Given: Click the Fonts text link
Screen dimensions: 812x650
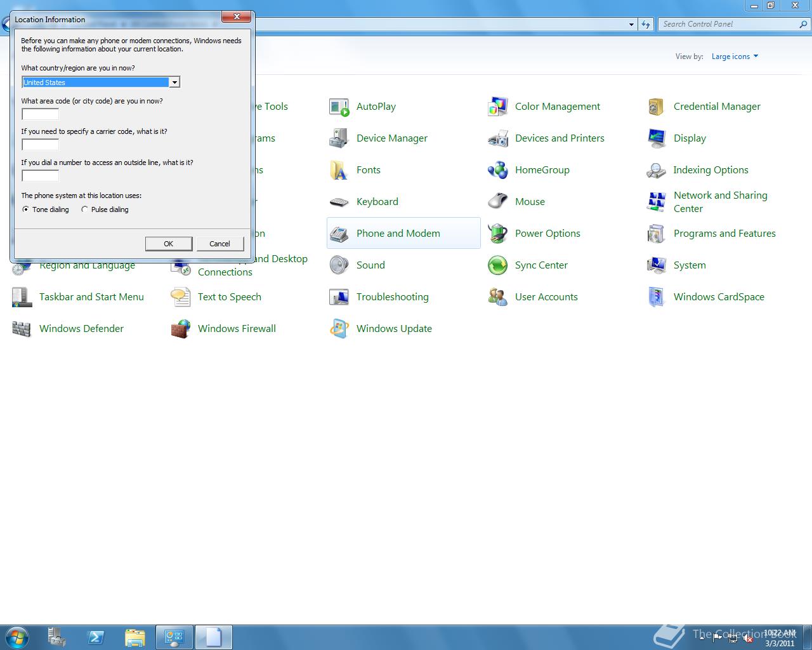Looking at the screenshot, I should click(369, 170).
